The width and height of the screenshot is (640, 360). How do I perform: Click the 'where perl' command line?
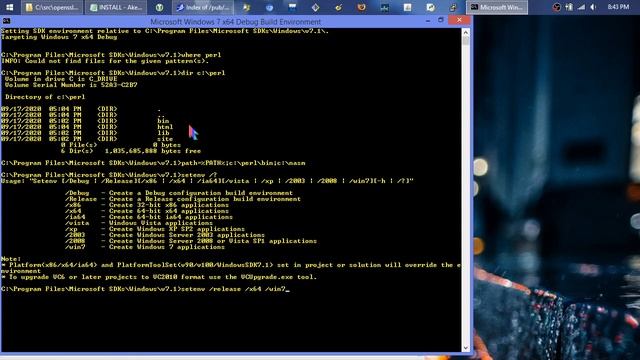click(111, 55)
